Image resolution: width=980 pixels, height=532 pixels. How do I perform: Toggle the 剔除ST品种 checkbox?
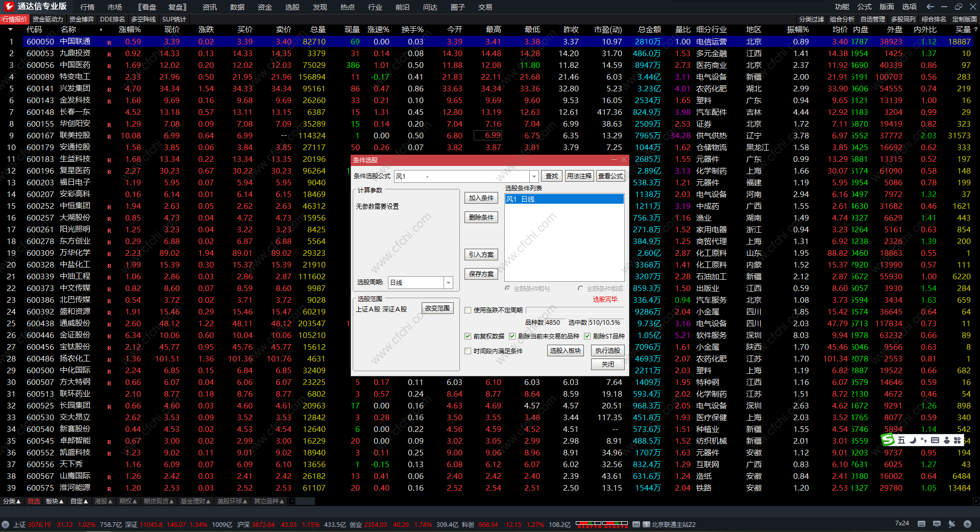[587, 336]
